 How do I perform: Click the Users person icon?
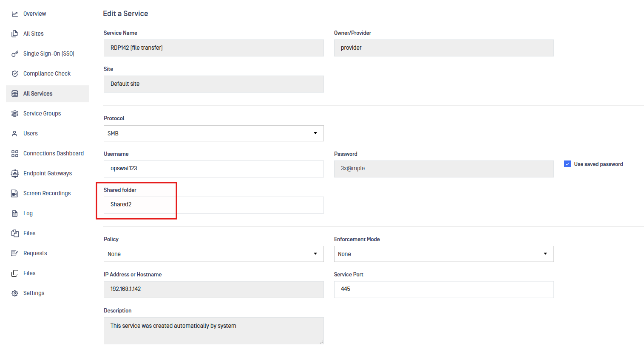[15, 134]
